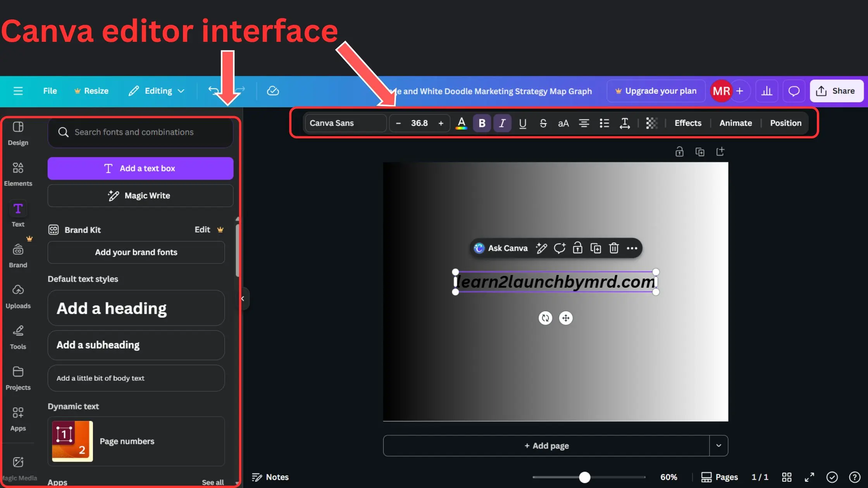Open the File menu
Screen dimensions: 868x488
coord(50,91)
